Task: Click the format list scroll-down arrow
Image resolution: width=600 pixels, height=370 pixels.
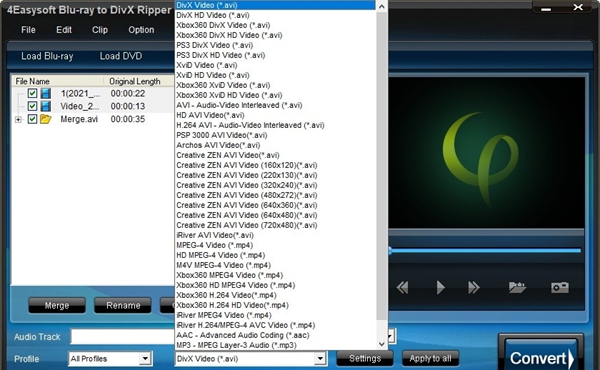Action: (382, 344)
